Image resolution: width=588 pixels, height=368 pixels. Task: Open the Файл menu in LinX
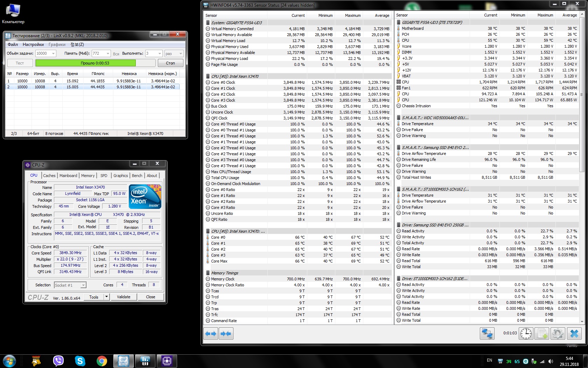pyautogui.click(x=13, y=45)
